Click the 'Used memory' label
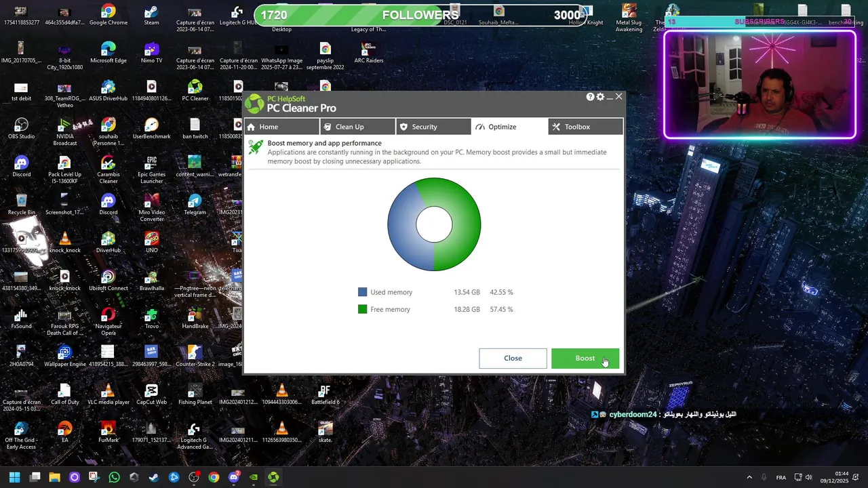Screen dimensions: 868x488 (391, 292)
